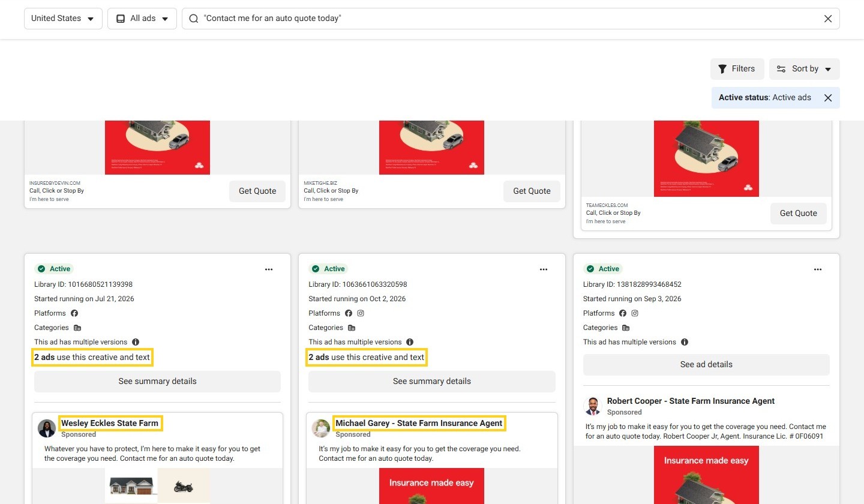The height and width of the screenshot is (504, 864).
Task: Click the TEAMECKLES.COM ad image
Action: coord(706,158)
